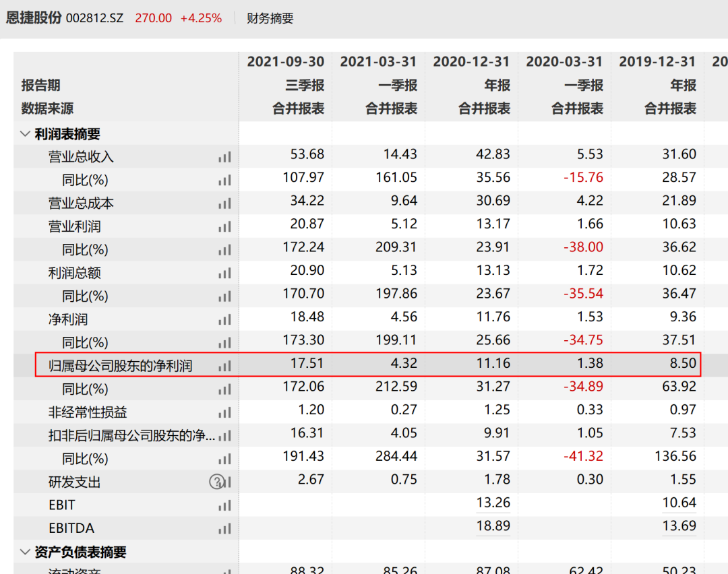Select the 营业总收入 row label
Image resolution: width=728 pixels, height=574 pixels.
(81, 157)
